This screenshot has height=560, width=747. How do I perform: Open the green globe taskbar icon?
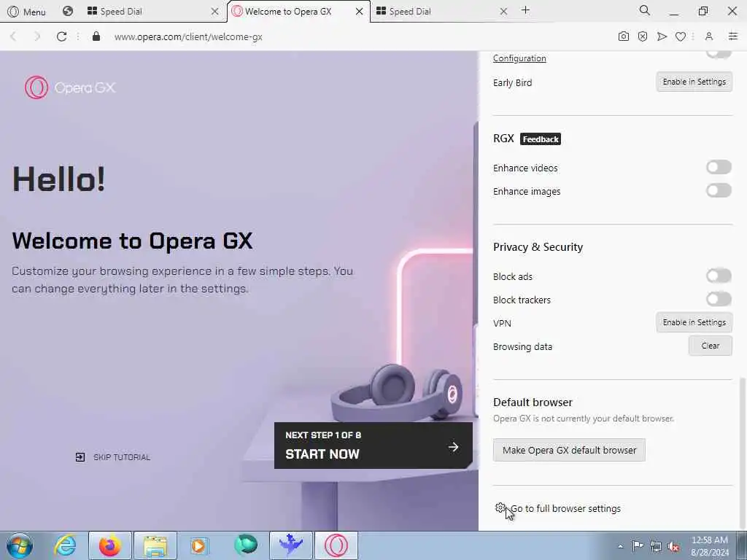pyautogui.click(x=246, y=545)
